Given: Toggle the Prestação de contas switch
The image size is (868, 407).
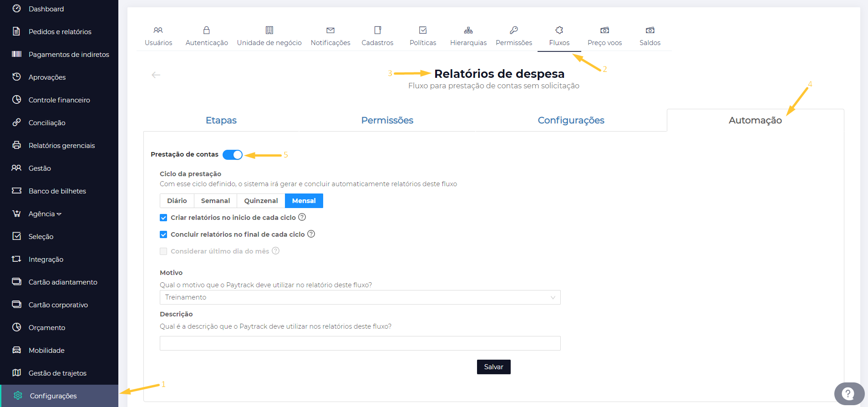Looking at the screenshot, I should pos(233,155).
